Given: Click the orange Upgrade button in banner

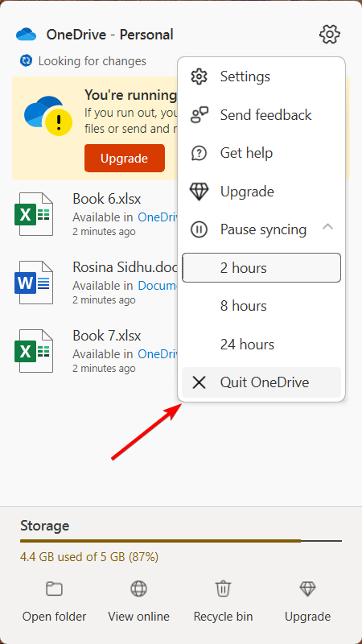Looking at the screenshot, I should click(x=125, y=158).
